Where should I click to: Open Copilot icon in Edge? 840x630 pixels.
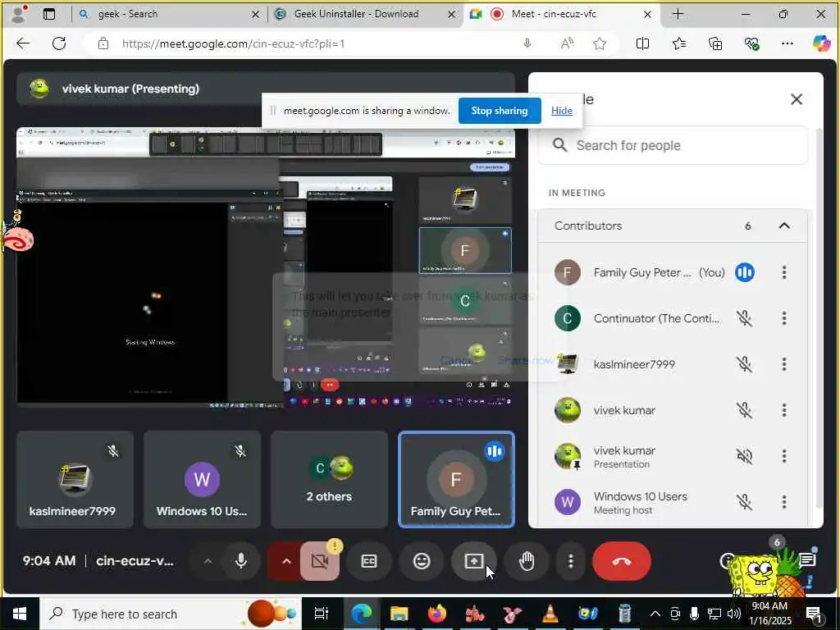click(x=821, y=43)
